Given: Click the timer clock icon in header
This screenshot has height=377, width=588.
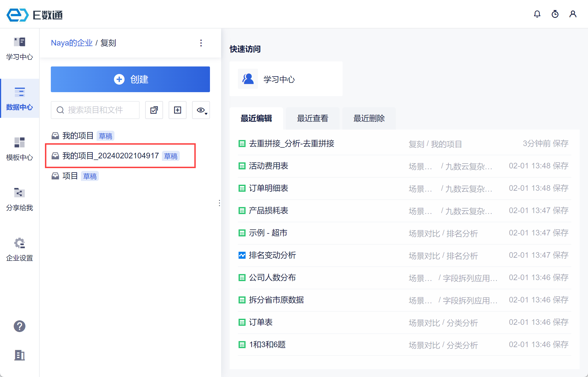Looking at the screenshot, I should click(x=555, y=14).
